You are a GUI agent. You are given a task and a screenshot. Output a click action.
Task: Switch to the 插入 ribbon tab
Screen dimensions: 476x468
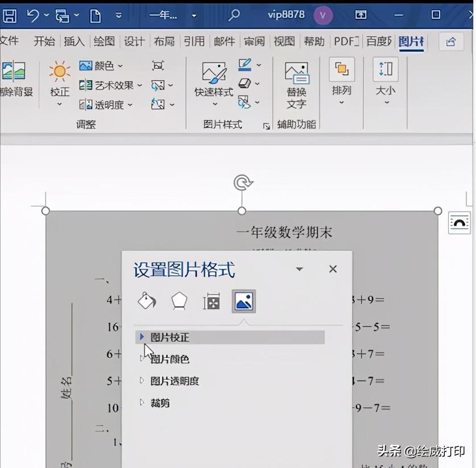click(74, 41)
